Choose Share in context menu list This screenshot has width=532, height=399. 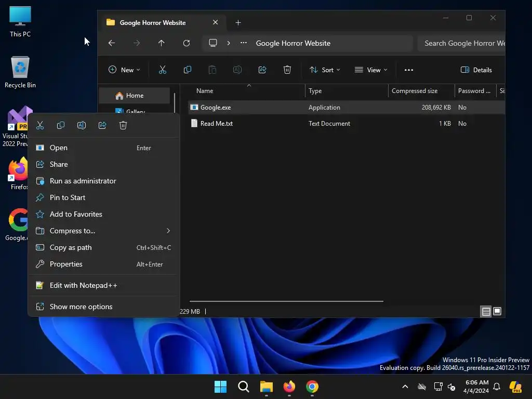pyautogui.click(x=103, y=164)
